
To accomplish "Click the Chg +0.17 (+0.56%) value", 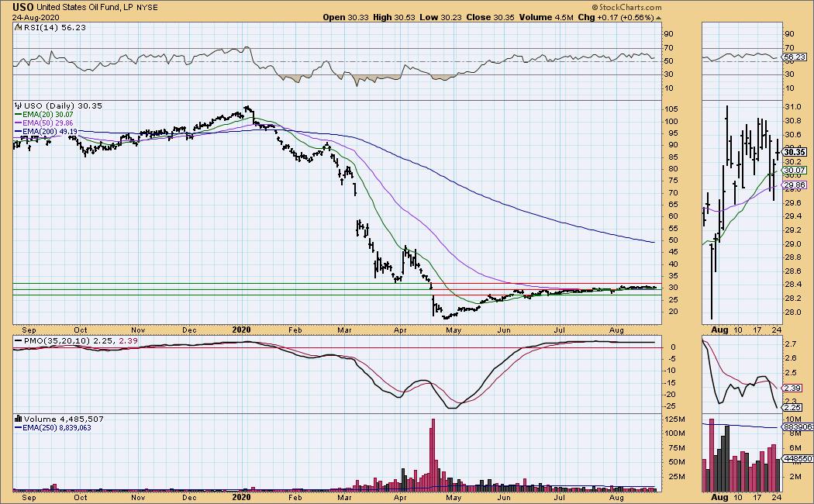I will pyautogui.click(x=616, y=17).
